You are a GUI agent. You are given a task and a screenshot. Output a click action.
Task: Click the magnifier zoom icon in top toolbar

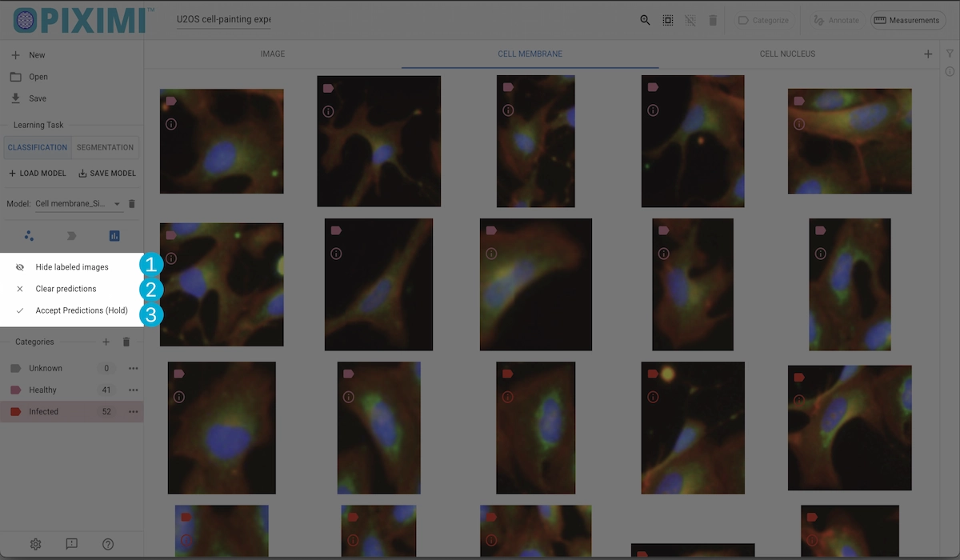pyautogui.click(x=645, y=20)
